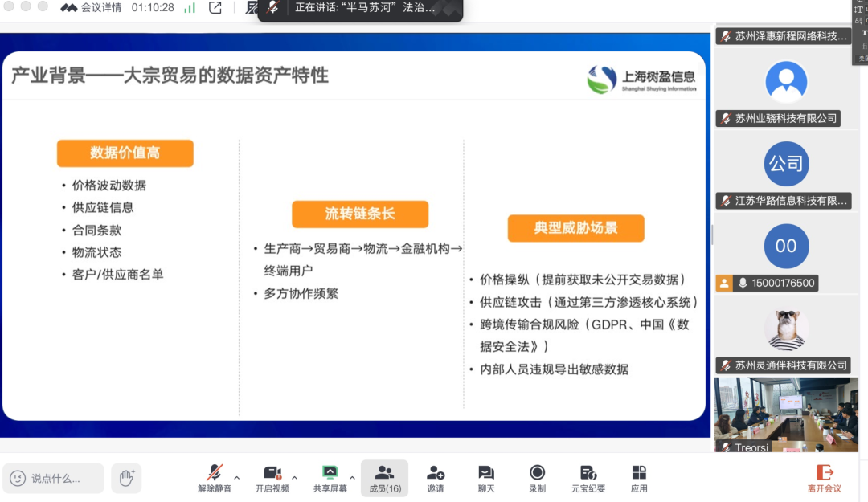Open 会议详情 meeting details
The width and height of the screenshot is (868, 502).
92,7
